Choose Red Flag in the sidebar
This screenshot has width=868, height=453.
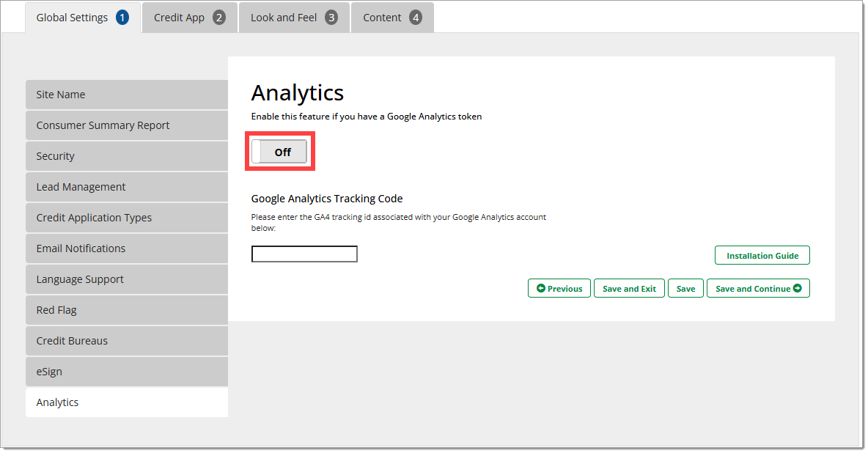click(x=126, y=310)
